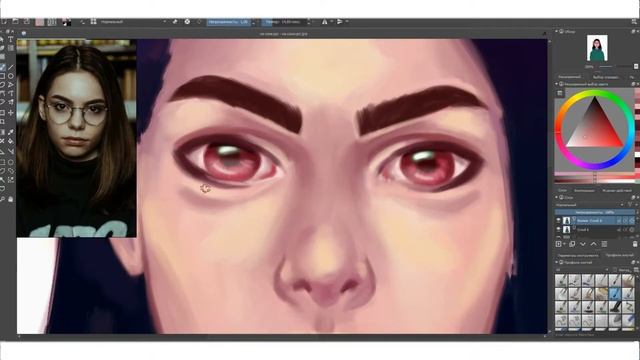Select the Rectangle tool
The width and height of the screenshot is (640, 360).
2,76
